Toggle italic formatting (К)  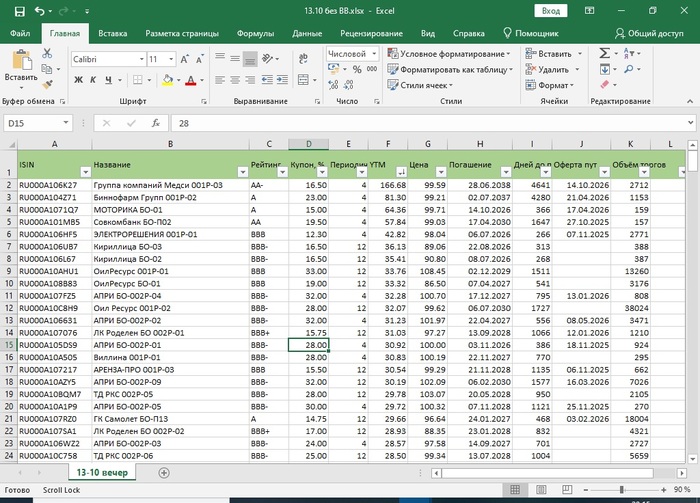(x=95, y=81)
